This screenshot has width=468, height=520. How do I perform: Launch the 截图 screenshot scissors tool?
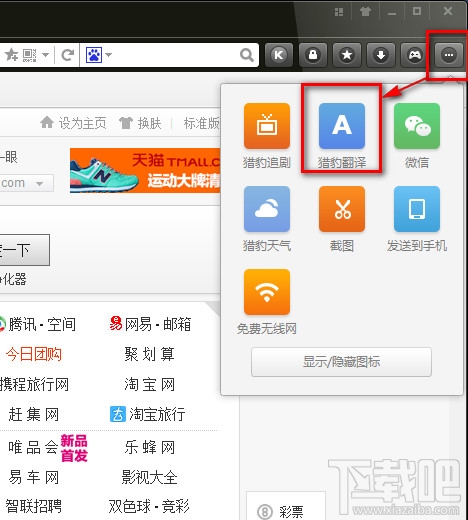342,209
